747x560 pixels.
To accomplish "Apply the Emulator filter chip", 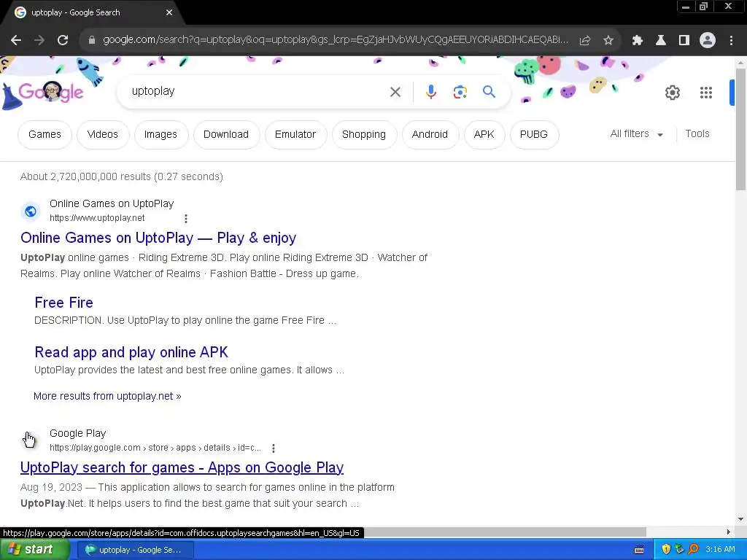I will coord(295,135).
